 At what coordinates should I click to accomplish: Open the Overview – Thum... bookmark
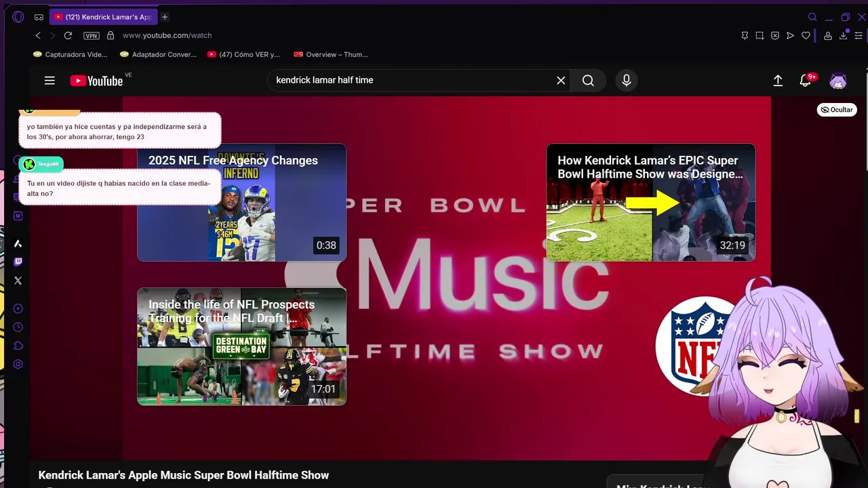point(331,54)
